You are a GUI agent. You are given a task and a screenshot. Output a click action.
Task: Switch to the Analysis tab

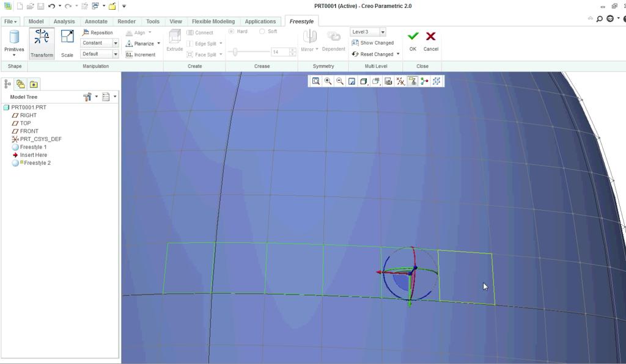(64, 21)
